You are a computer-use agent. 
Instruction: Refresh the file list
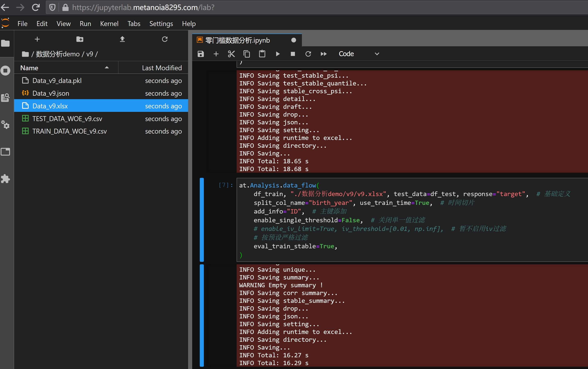pyautogui.click(x=165, y=39)
